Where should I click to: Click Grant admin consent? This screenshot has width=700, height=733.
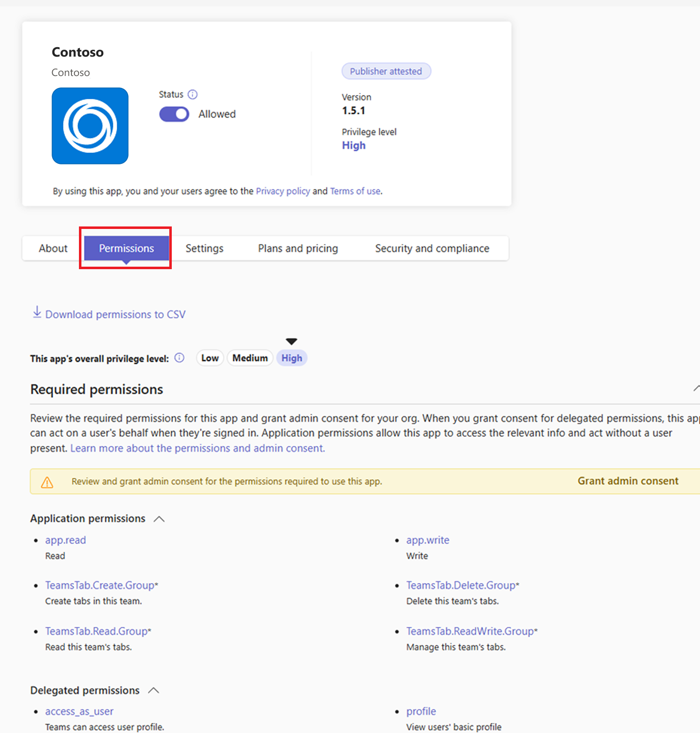tap(628, 481)
